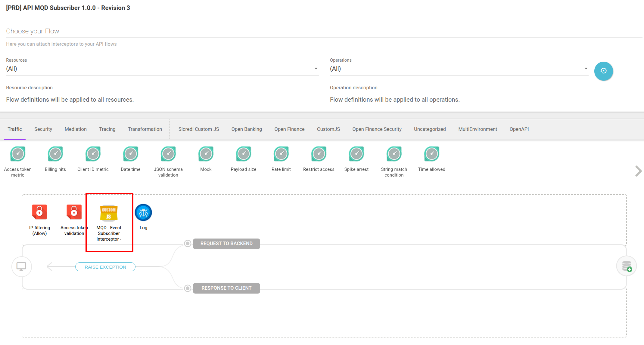Select the Mock interceptor icon

click(x=206, y=154)
